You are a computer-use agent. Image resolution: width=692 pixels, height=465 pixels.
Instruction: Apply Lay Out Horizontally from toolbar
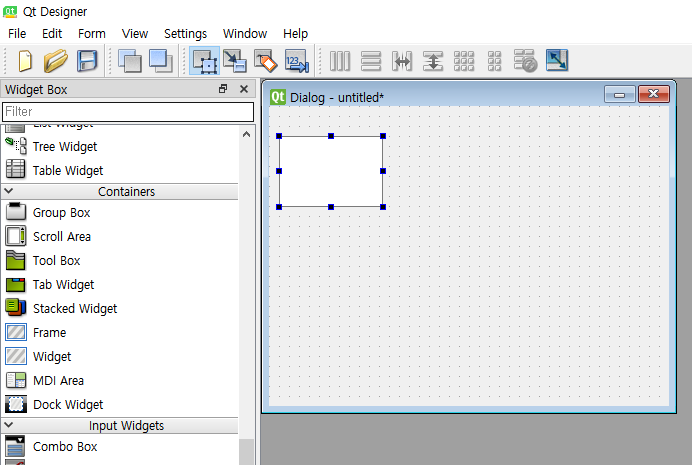[x=340, y=60]
